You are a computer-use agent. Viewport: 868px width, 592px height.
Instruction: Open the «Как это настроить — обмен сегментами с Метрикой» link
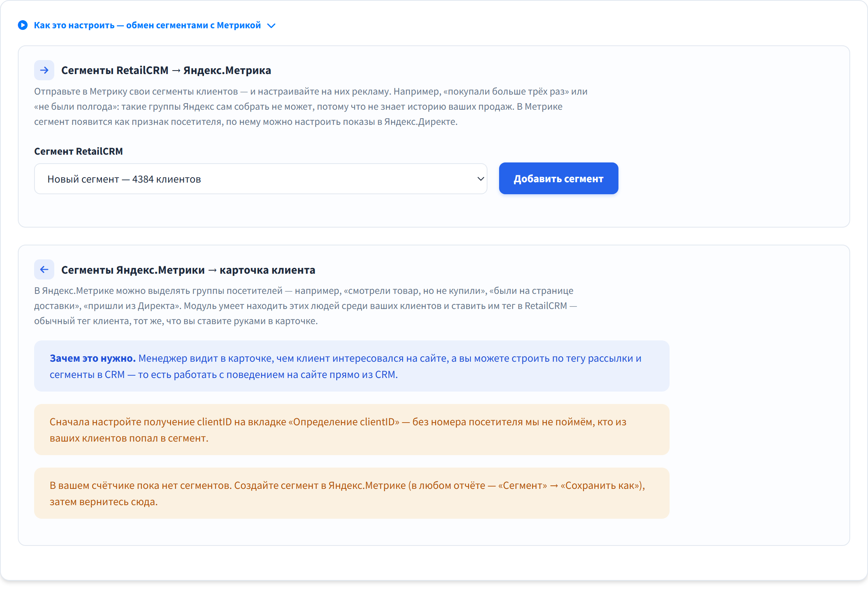(x=147, y=25)
